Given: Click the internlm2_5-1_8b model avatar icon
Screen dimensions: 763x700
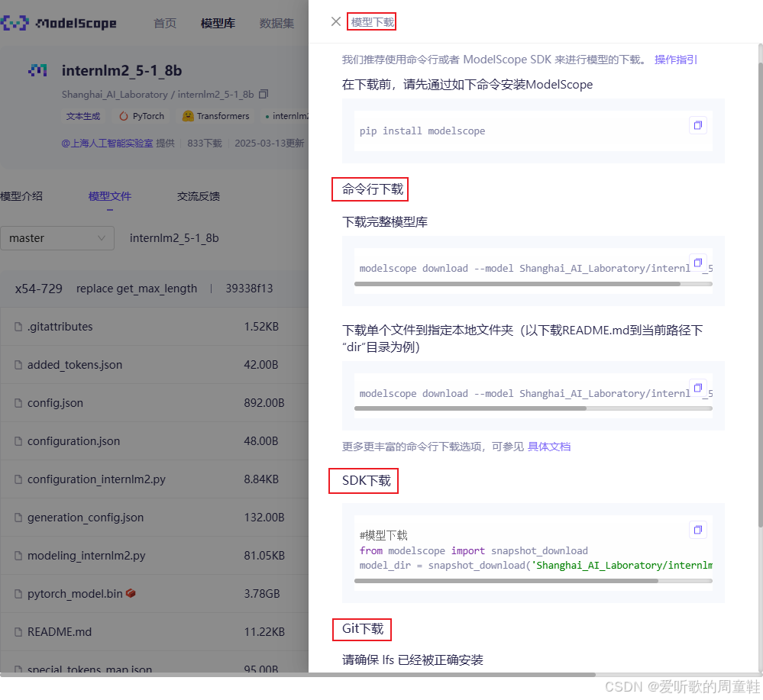Looking at the screenshot, I should 38,70.
